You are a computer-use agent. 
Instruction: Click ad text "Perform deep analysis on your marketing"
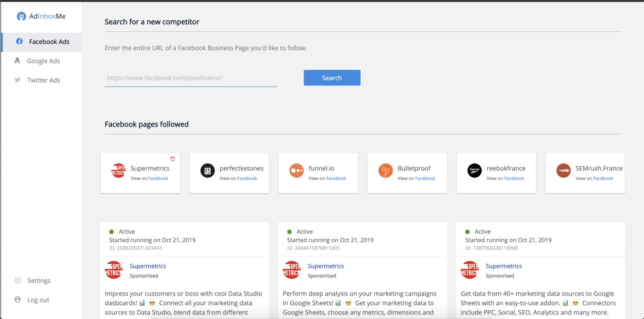[360, 303]
